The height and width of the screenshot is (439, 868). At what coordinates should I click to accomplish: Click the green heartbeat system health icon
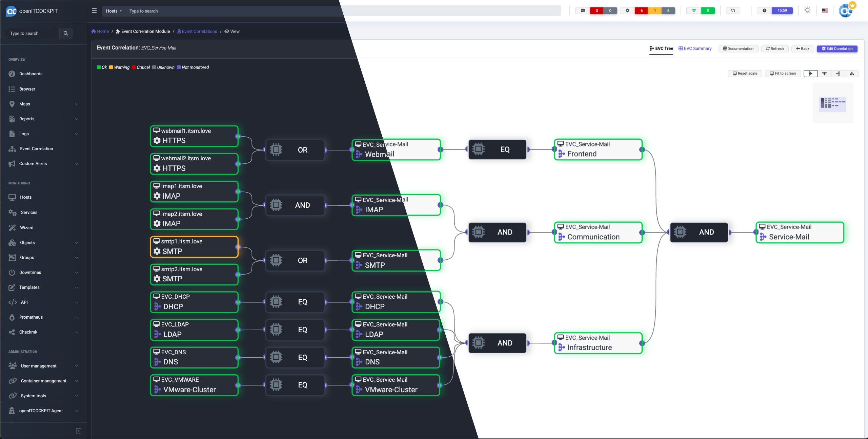(x=694, y=11)
